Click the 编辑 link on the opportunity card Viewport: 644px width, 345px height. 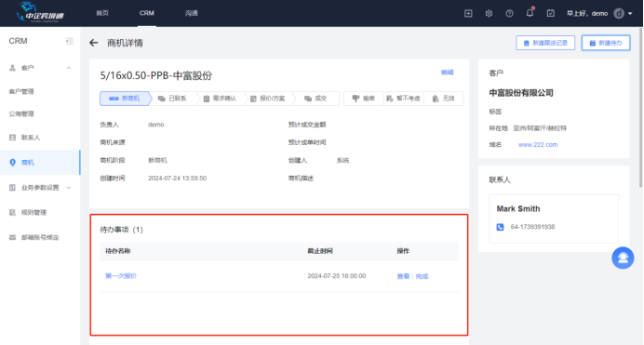tap(447, 73)
